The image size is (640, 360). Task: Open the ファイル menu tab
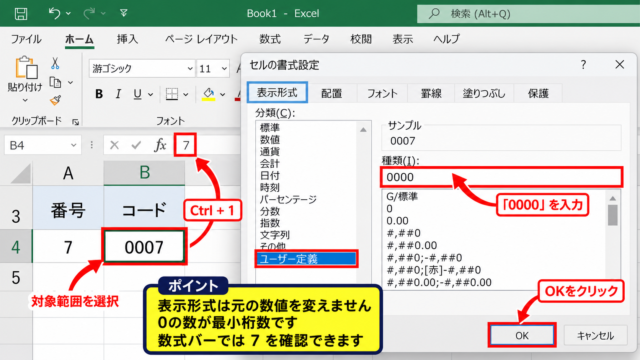[x=26, y=39]
